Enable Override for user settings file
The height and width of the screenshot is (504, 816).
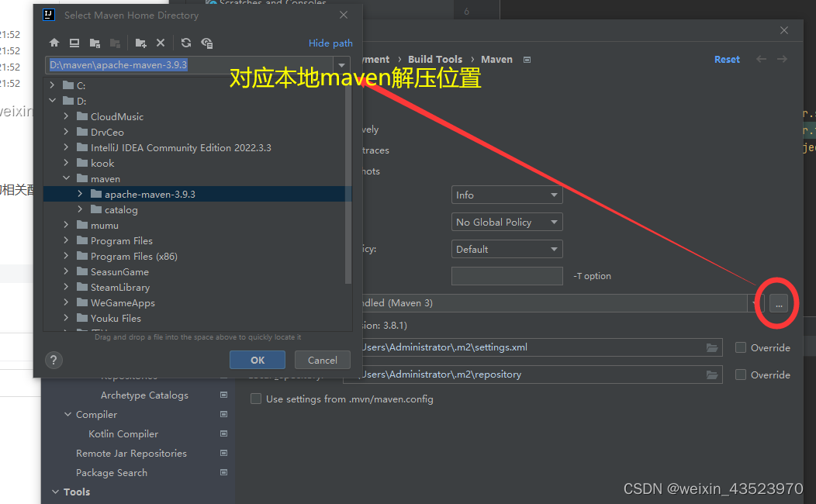click(x=741, y=347)
